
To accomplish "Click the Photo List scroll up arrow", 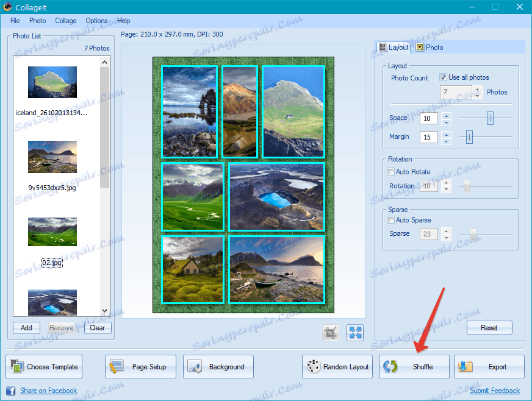I will tap(104, 62).
